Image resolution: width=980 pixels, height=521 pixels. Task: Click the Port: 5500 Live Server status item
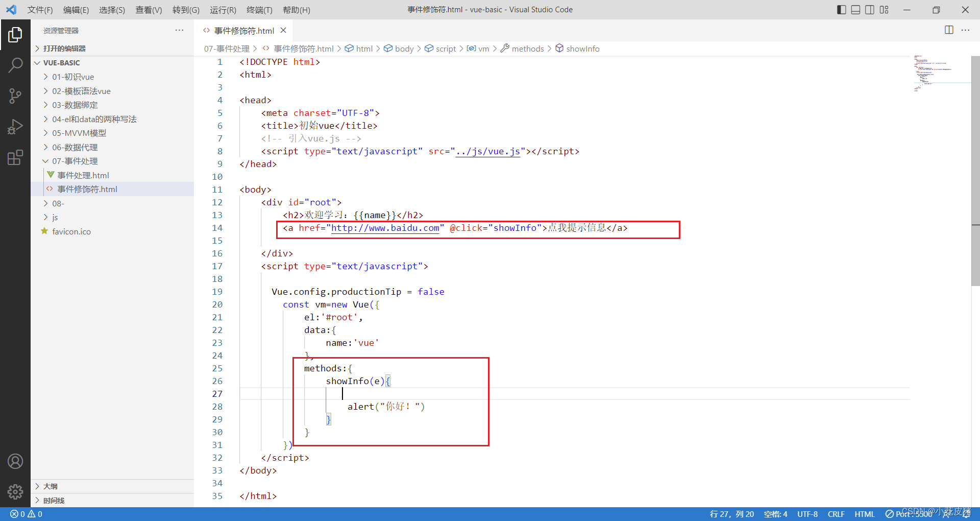pos(909,514)
